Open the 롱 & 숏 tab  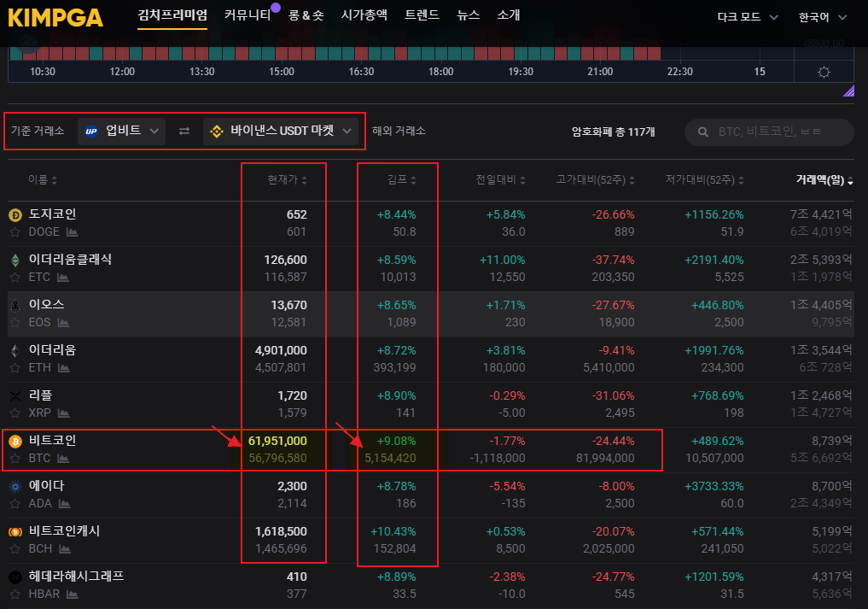(x=306, y=15)
